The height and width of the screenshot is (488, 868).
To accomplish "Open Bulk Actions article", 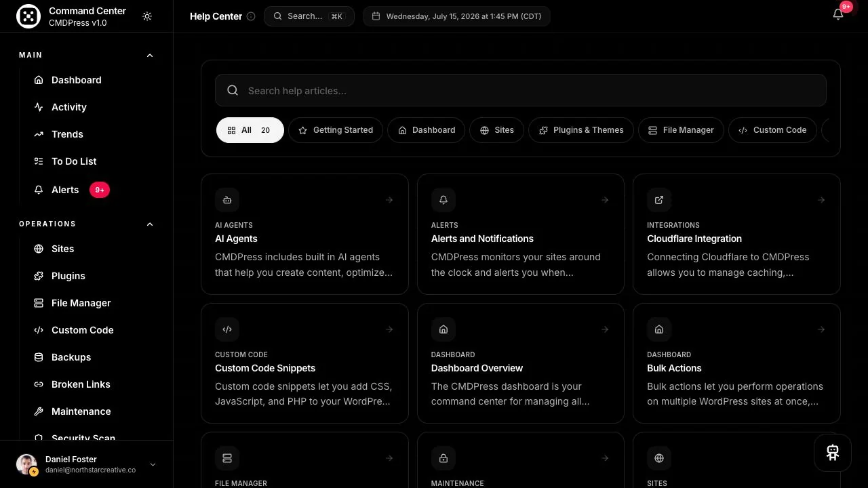I will [x=674, y=368].
